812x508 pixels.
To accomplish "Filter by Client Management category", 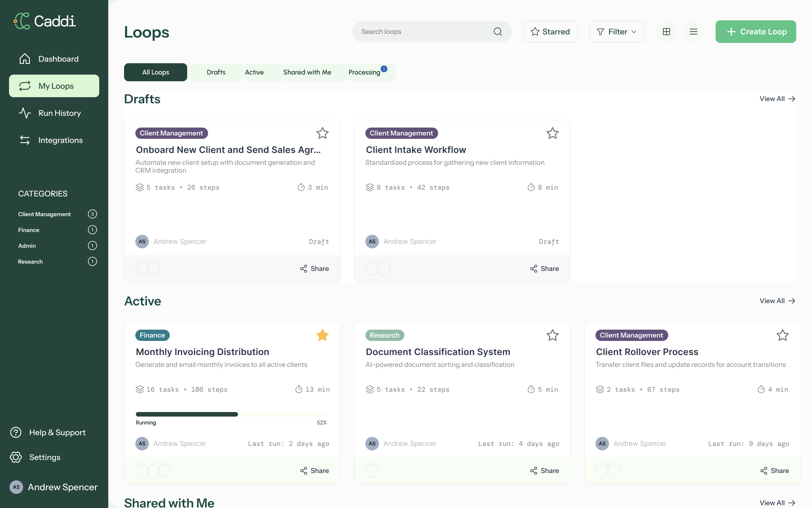I will (x=58, y=214).
